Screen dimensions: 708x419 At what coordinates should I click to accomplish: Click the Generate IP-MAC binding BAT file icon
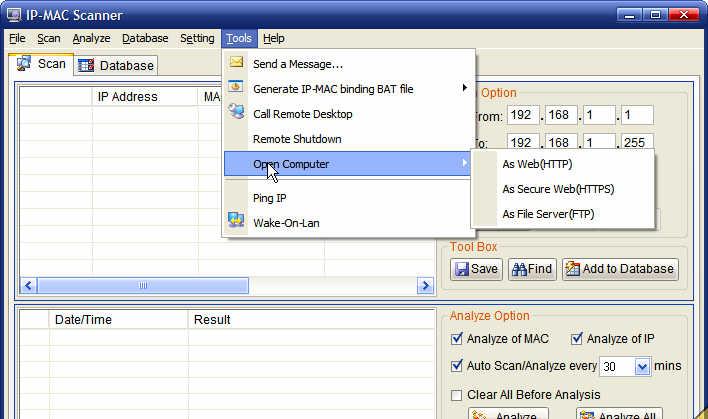pyautogui.click(x=236, y=86)
